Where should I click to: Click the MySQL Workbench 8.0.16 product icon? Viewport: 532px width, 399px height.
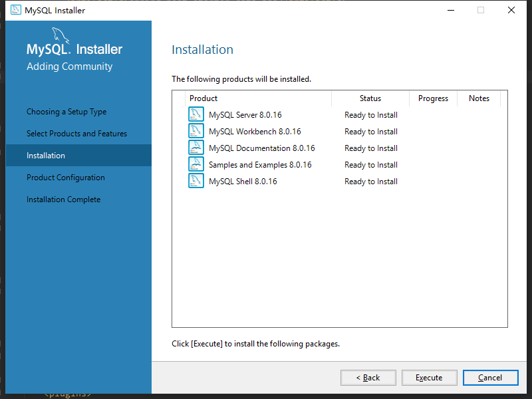196,131
